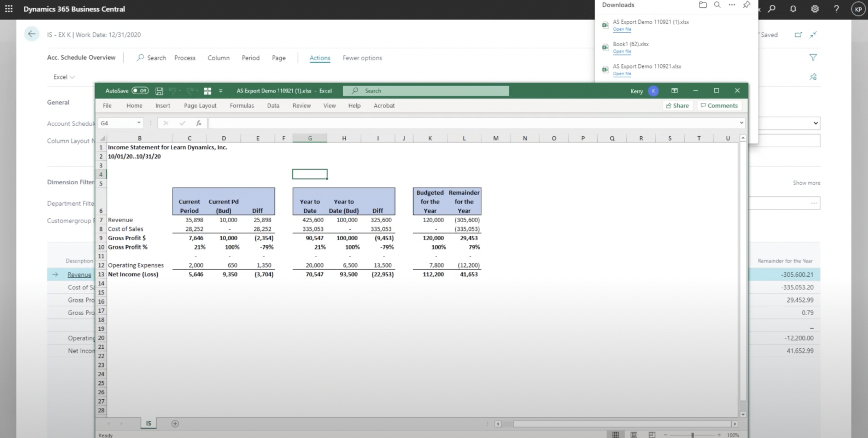Collapse the Business Central page with arrows icon

[813, 35]
